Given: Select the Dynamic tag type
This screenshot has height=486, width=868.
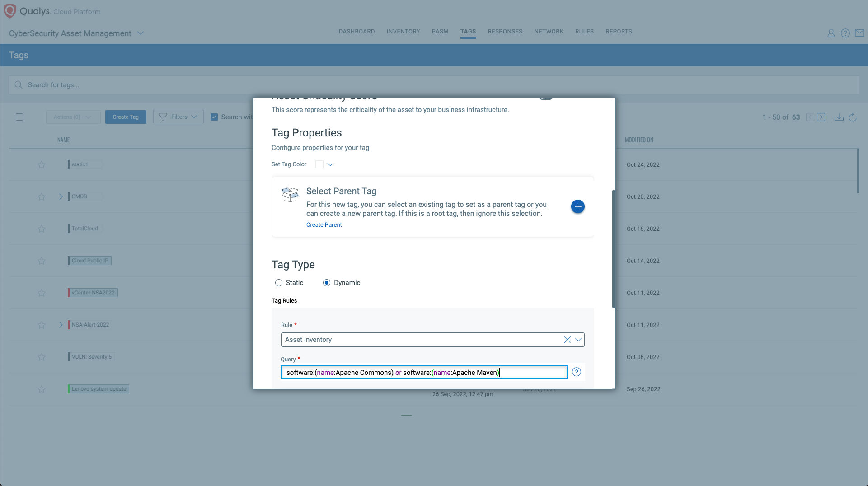Looking at the screenshot, I should (327, 283).
